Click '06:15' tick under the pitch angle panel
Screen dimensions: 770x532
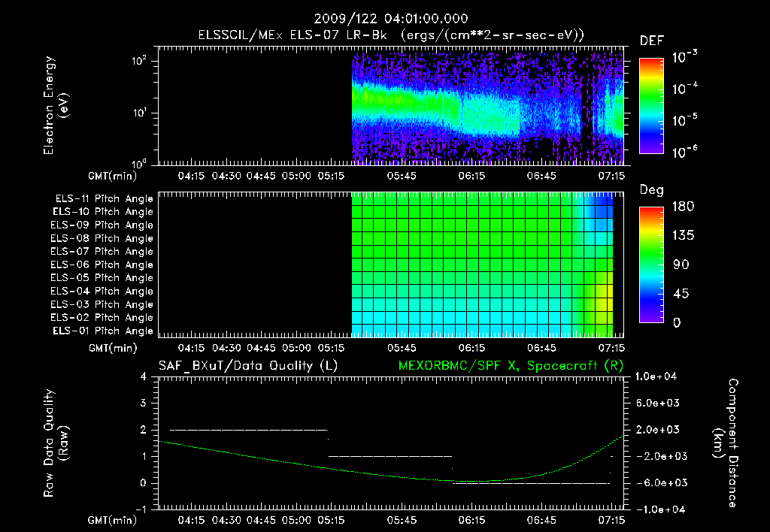pyautogui.click(x=472, y=349)
